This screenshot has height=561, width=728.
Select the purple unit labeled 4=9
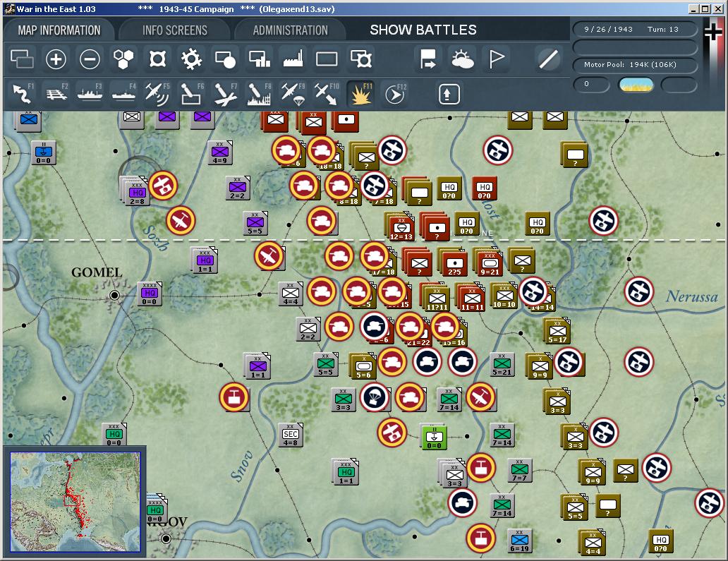point(219,152)
